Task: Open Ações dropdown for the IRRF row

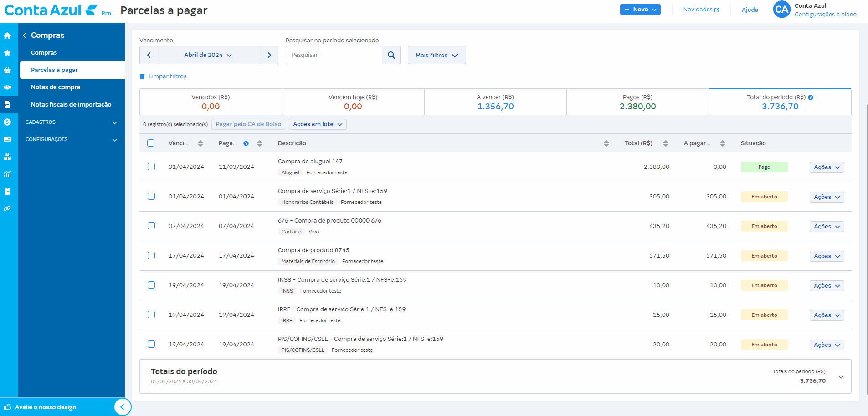Action: (827, 315)
